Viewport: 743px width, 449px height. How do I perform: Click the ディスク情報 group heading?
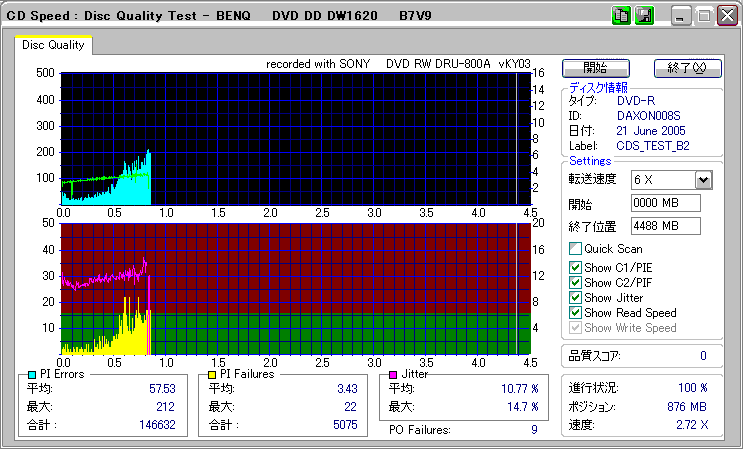(598, 88)
